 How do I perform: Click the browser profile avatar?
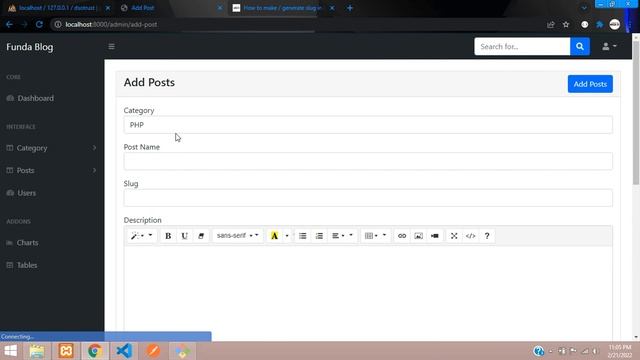(615, 24)
